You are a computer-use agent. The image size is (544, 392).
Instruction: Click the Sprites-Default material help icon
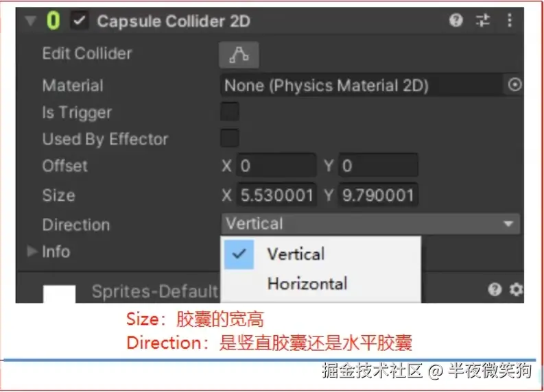[x=495, y=289]
